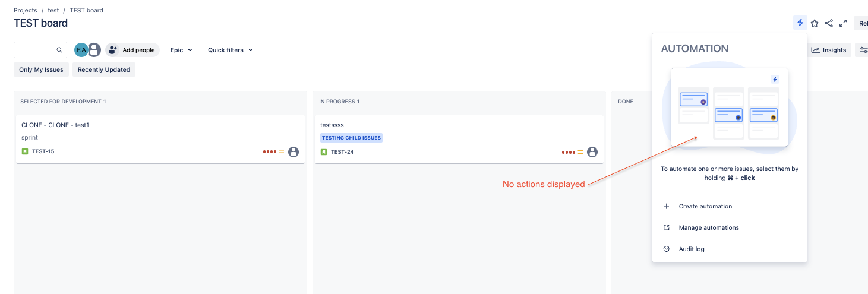
Task: Click the view settings sliders icon
Action: coord(863,50)
